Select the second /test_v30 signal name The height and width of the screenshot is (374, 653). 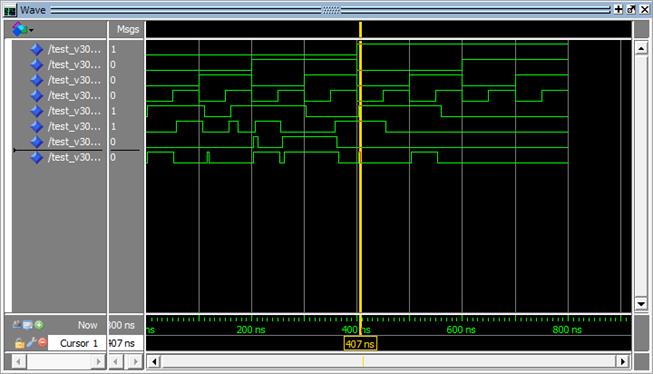coord(74,65)
